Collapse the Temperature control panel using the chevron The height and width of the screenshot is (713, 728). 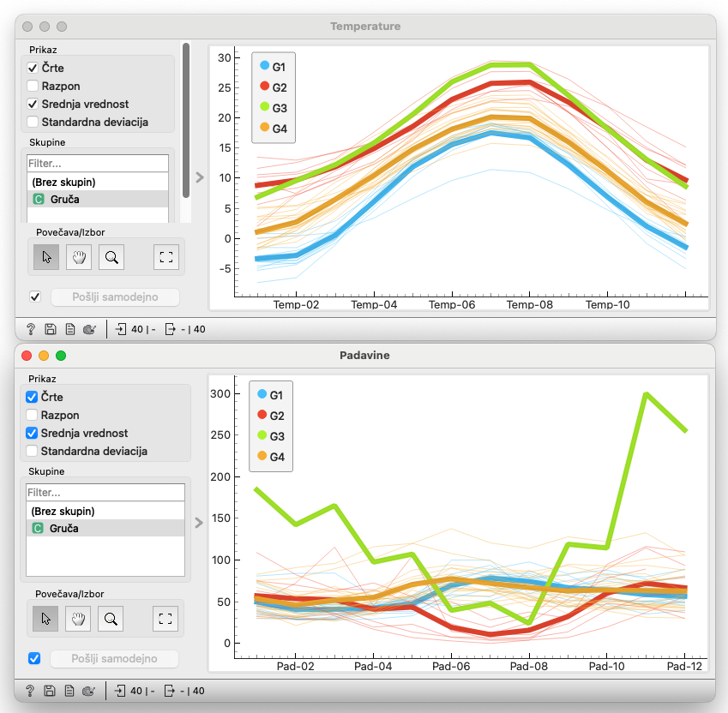[199, 177]
